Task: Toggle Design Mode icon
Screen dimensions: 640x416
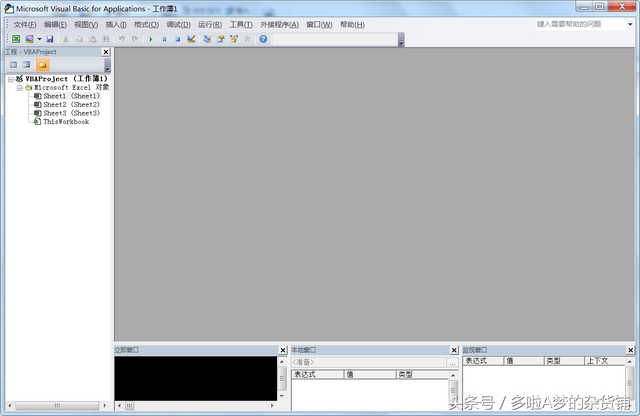Action: (x=191, y=39)
